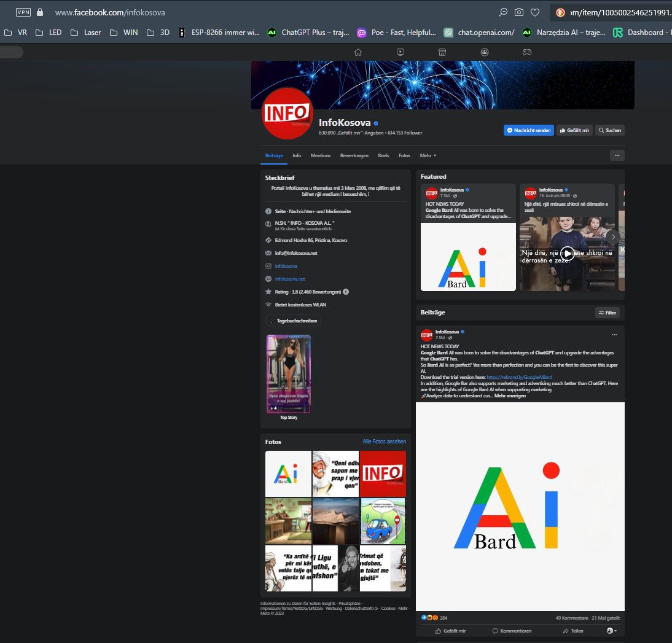Click the rating info icon
Screen dimensions: 672x643
pyautogui.click(x=346, y=292)
